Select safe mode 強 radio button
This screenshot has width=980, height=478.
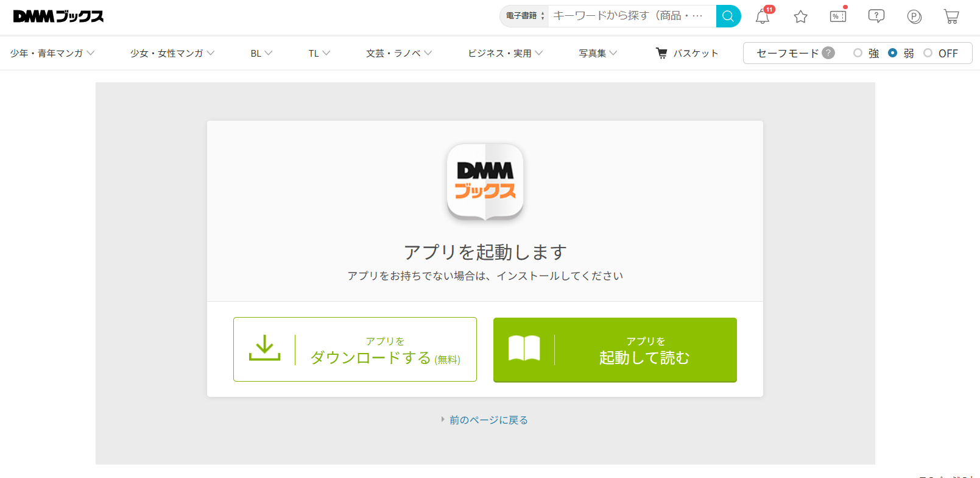pos(858,53)
